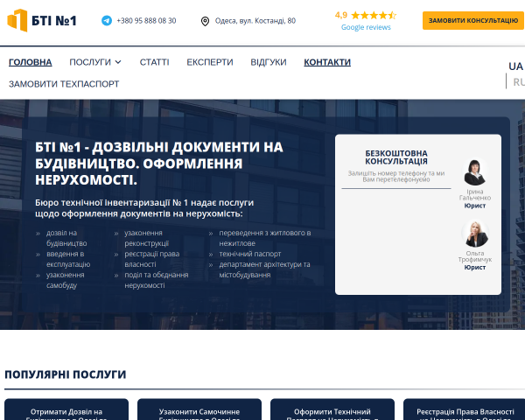Select the поділ та об'єднання нерухомості item
Image resolution: width=525 pixels, height=420 pixels.
(x=157, y=280)
